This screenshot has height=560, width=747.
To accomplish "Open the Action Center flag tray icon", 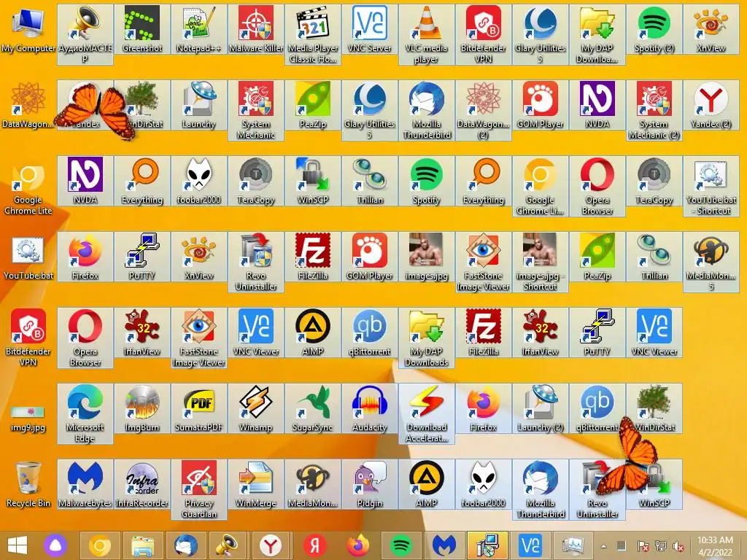I will pyautogui.click(x=643, y=546).
